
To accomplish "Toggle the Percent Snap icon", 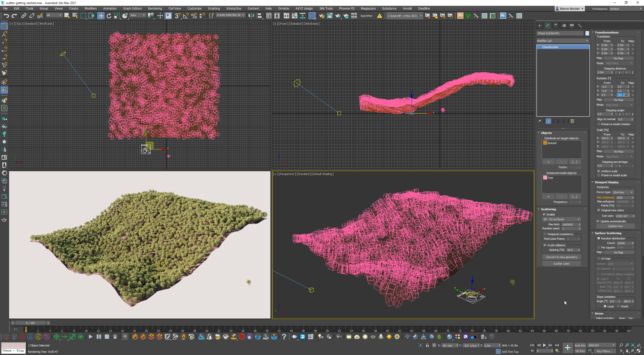I will (194, 16).
